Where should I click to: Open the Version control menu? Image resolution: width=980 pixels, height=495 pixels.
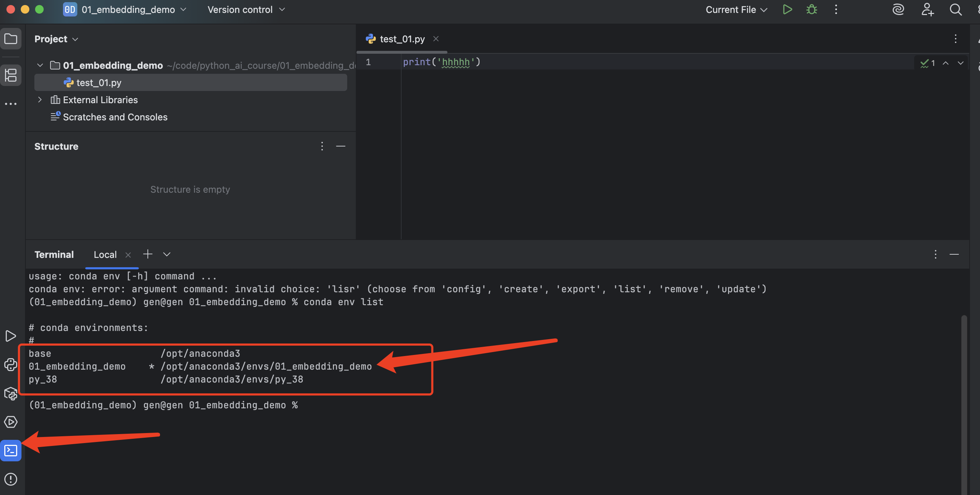pyautogui.click(x=246, y=10)
